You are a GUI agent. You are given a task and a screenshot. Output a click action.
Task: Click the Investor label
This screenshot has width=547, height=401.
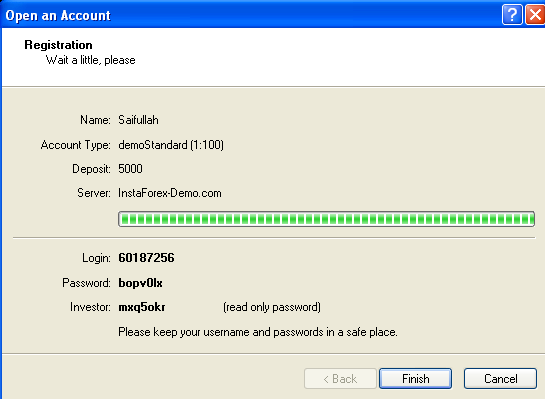click(90, 307)
